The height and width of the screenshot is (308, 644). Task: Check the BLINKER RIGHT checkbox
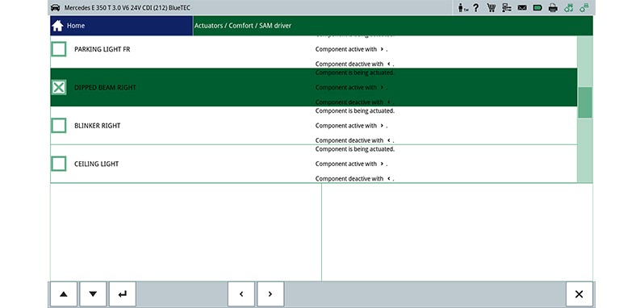[59, 126]
